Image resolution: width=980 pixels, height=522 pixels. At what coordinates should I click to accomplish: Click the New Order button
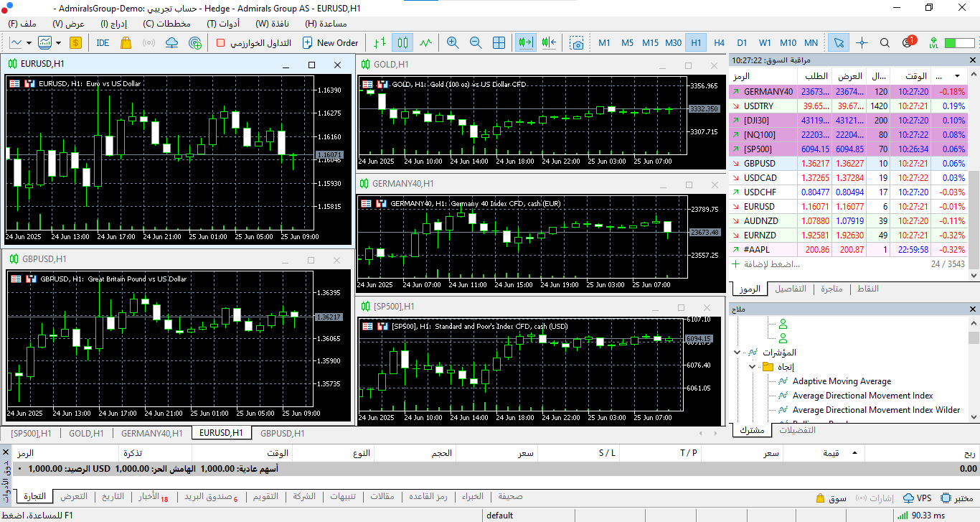[330, 43]
